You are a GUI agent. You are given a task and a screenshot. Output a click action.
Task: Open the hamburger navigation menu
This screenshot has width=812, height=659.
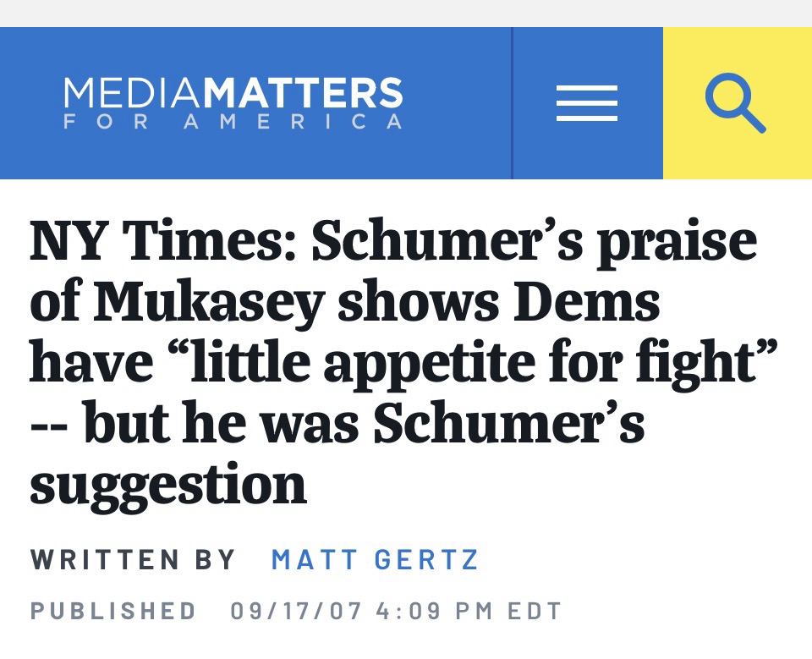pos(587,104)
